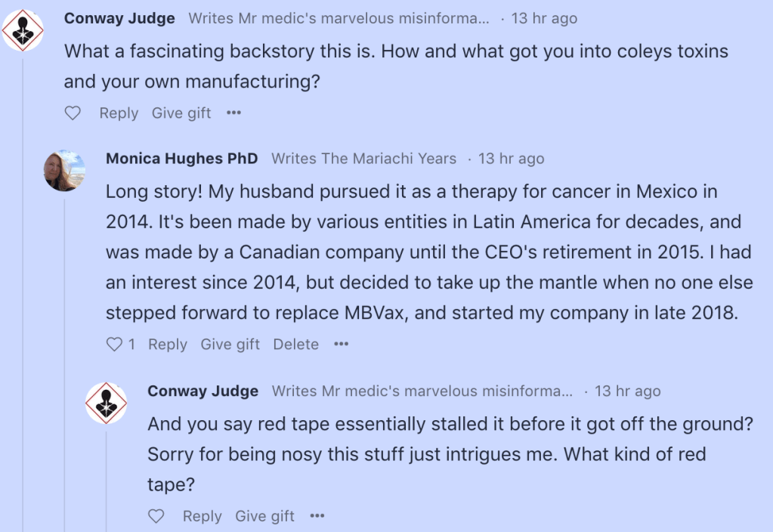773x532 pixels.
Task: Reply to Monica Hughes' comment
Action: pos(167,345)
